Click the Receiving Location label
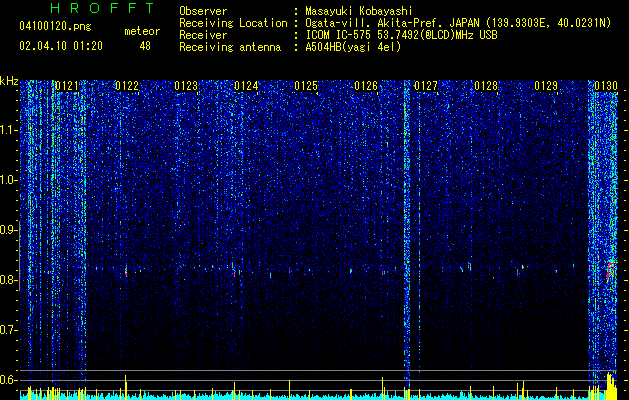The height and width of the screenshot is (400, 629). pos(233,23)
